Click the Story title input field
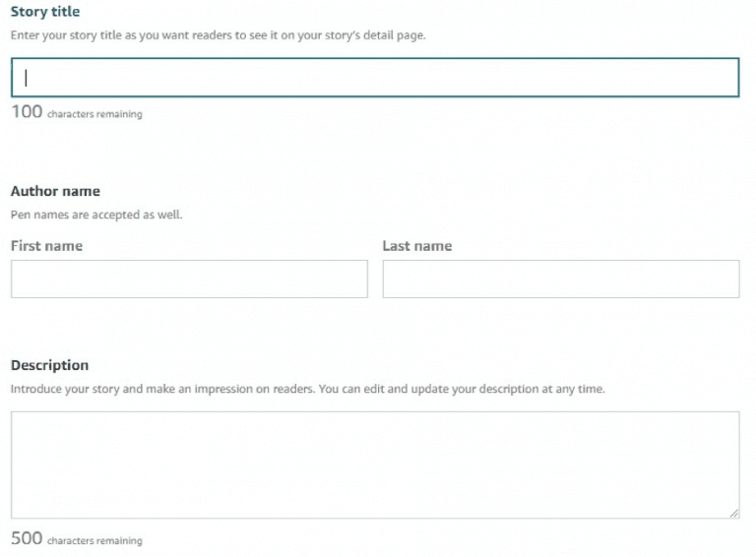756x557 pixels. point(375,78)
